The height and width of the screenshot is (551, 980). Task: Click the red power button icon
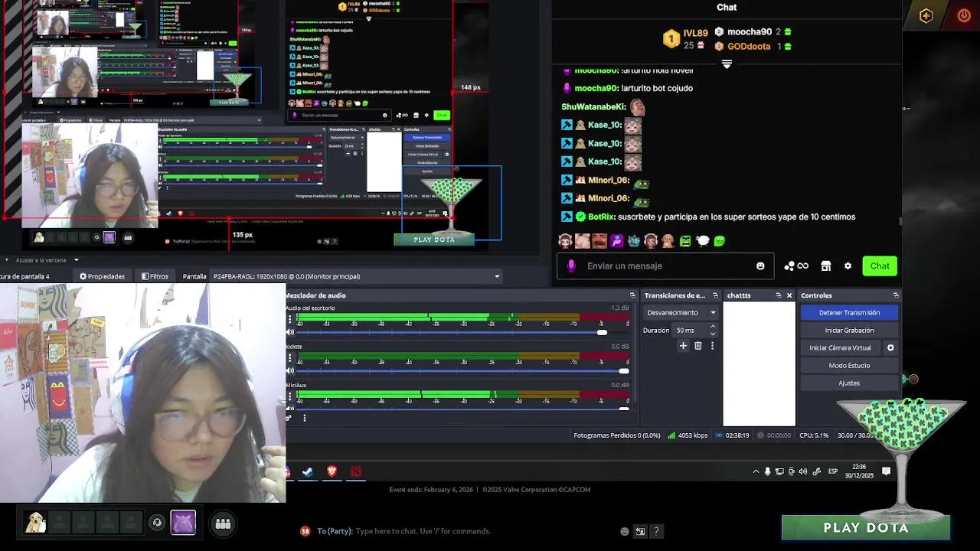point(964,15)
